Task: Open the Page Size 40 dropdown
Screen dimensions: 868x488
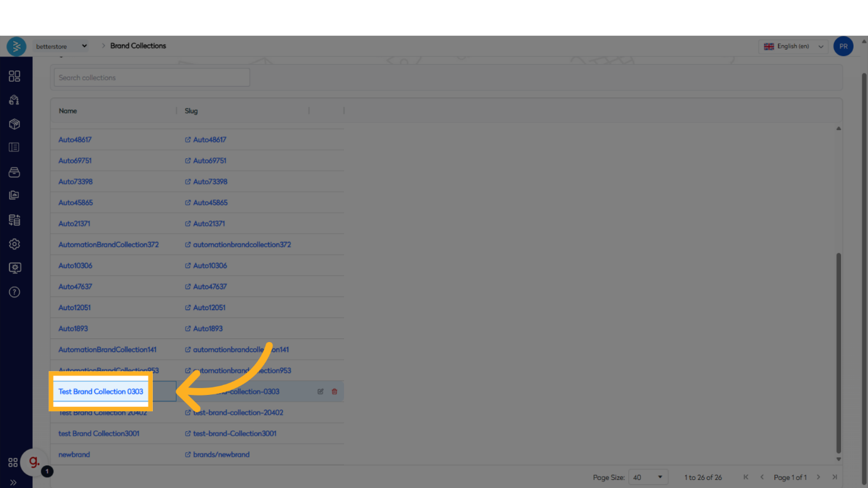Action: pos(648,477)
